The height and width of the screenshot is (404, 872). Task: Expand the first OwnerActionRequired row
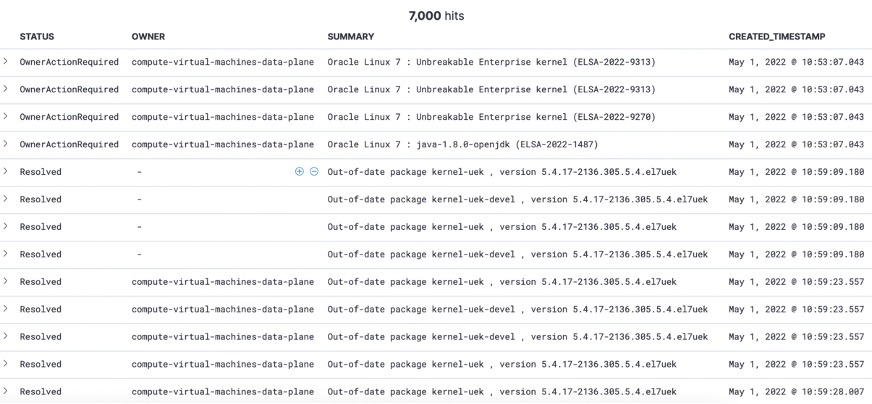[5, 61]
